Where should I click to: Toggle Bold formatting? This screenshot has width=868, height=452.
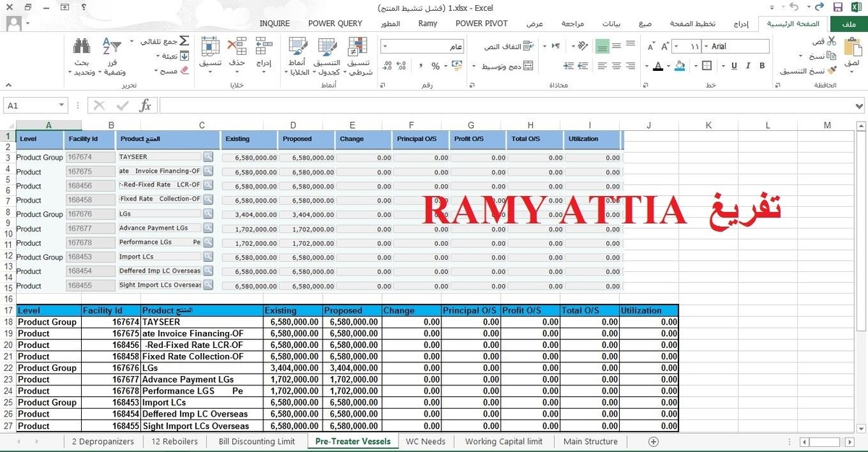click(x=762, y=66)
